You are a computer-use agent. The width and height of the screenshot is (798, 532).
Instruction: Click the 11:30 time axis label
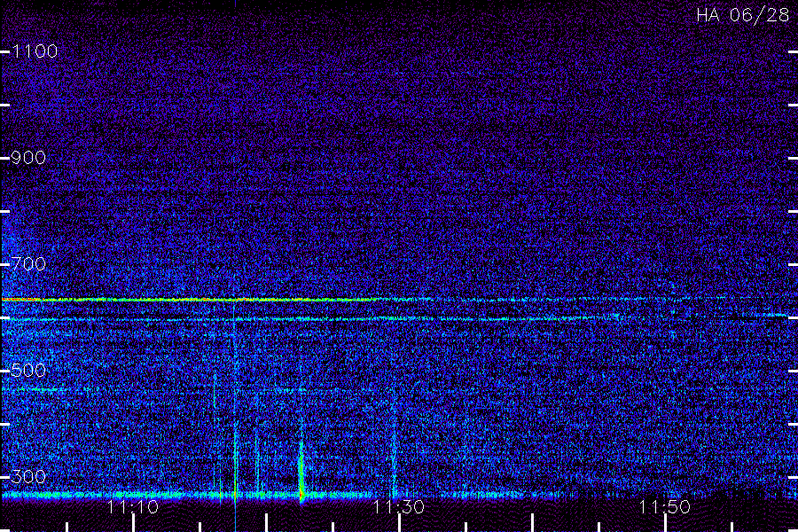tap(399, 507)
